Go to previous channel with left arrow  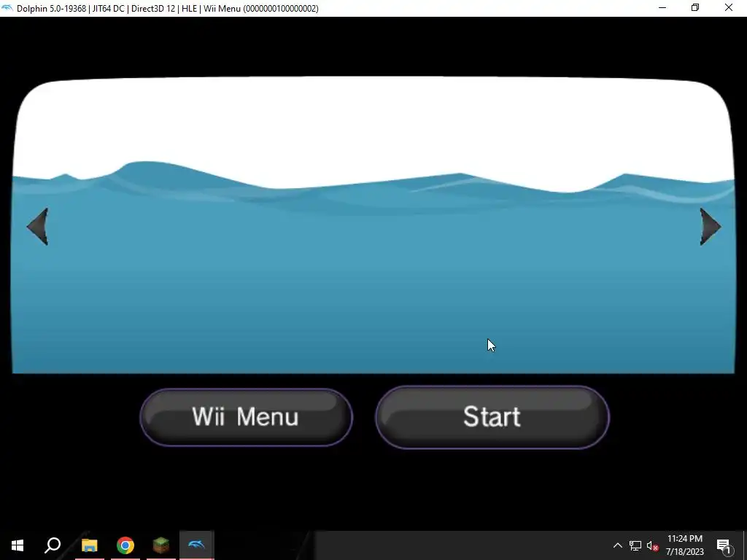click(38, 227)
